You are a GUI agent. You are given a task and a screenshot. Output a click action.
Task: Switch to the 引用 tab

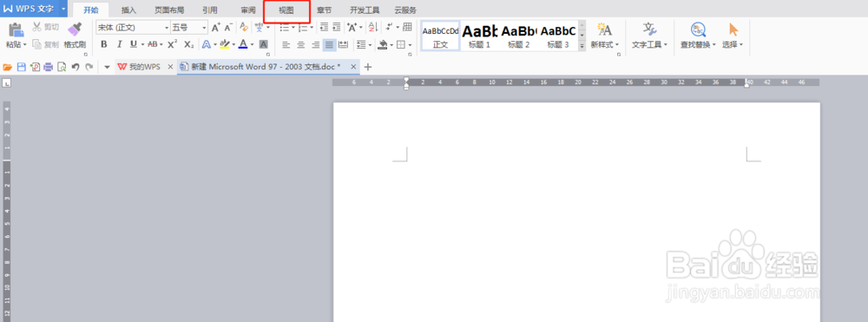click(x=210, y=10)
